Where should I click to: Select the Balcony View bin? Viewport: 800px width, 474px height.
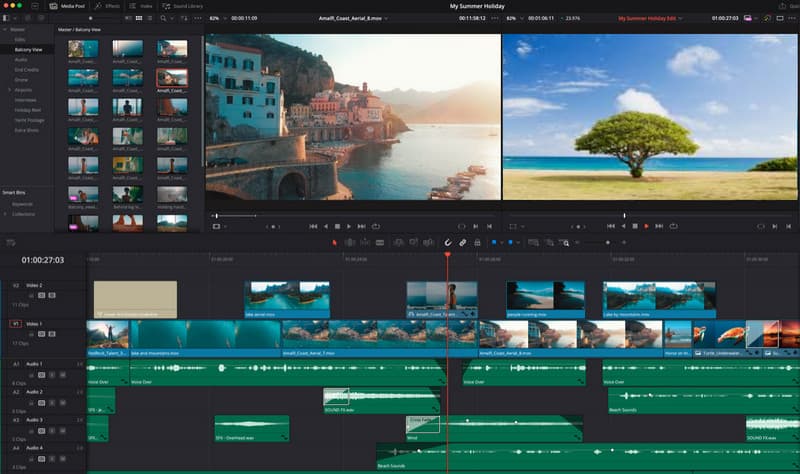click(27, 50)
